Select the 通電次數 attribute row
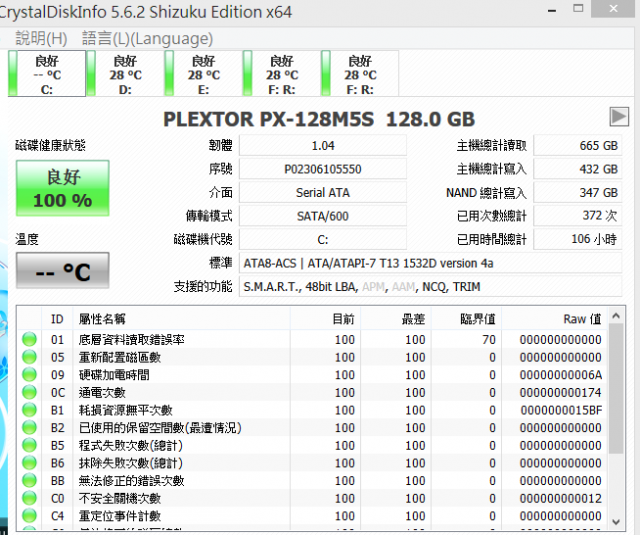Image resolution: width=640 pixels, height=535 pixels. pos(313,392)
